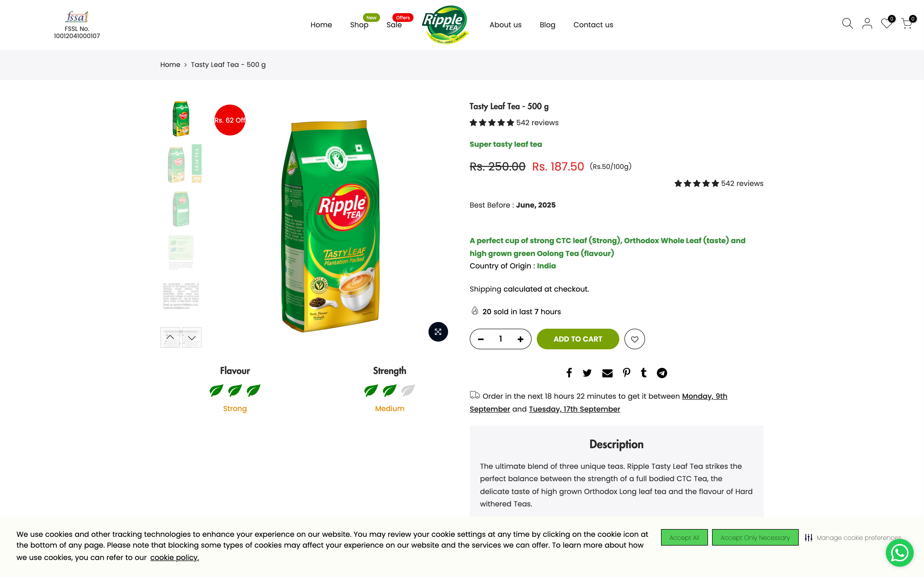
Task: Share product on Facebook
Action: pyautogui.click(x=569, y=373)
